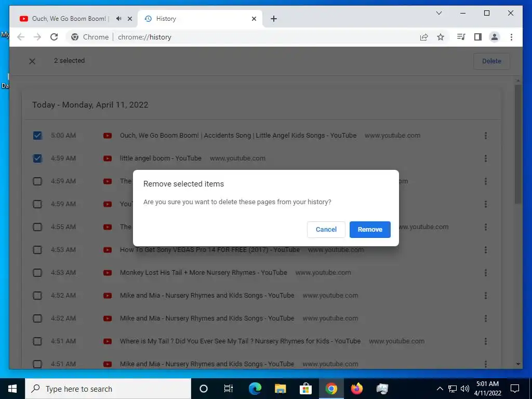This screenshot has height=399, width=532.
Task: Tick the second 4:52 AM Mike and Mia checkbox
Action: pyautogui.click(x=37, y=318)
